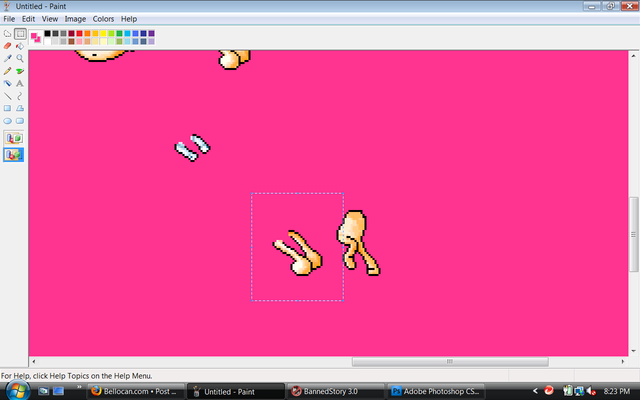Open the Help menu
The image size is (640, 400).
coord(129,19)
